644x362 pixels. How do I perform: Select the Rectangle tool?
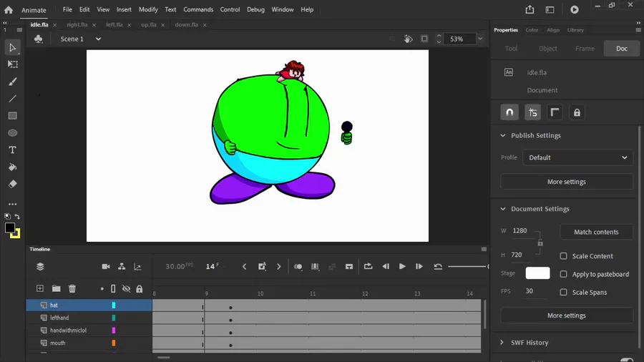coord(12,115)
